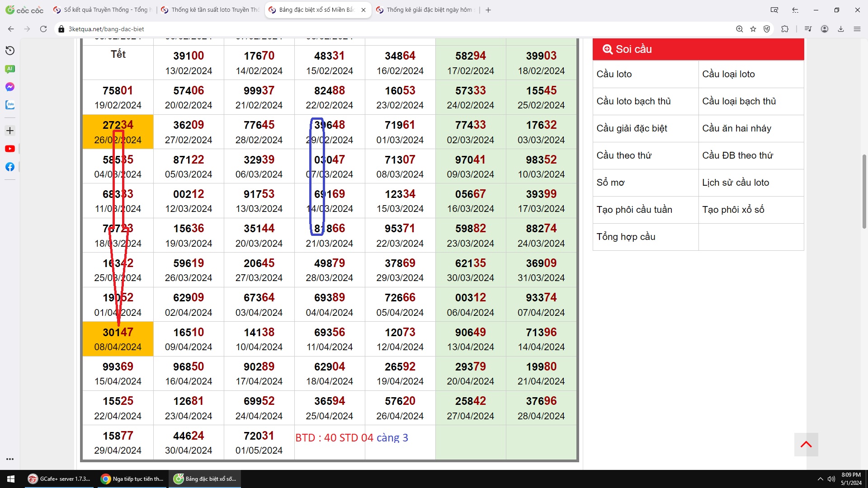Viewport: 868px width, 488px height.
Task: Open the extensions puzzle icon
Action: pyautogui.click(x=785, y=29)
